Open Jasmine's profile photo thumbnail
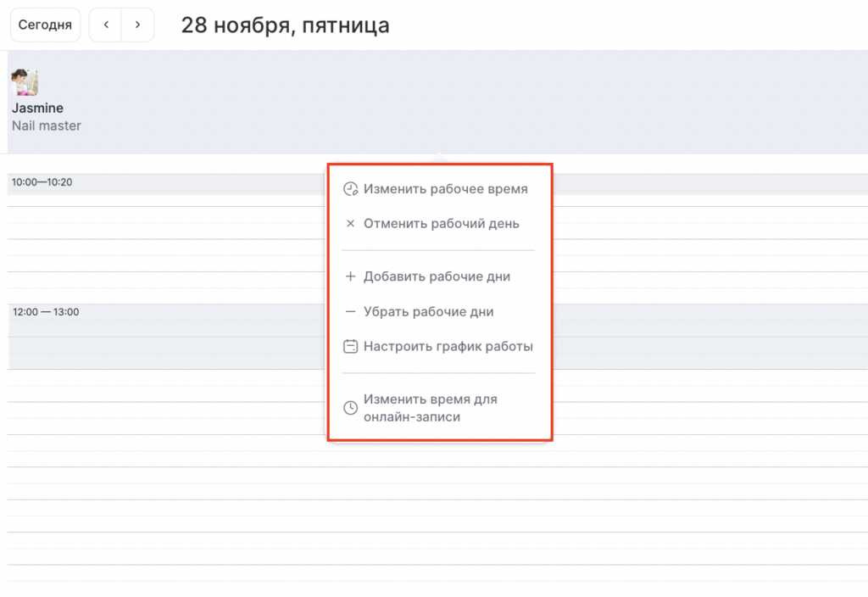This screenshot has height=597, width=868. click(x=25, y=83)
